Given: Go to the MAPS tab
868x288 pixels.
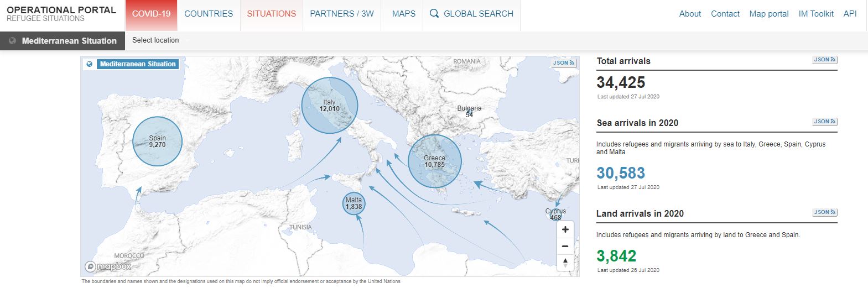Looking at the screenshot, I should (x=404, y=14).
